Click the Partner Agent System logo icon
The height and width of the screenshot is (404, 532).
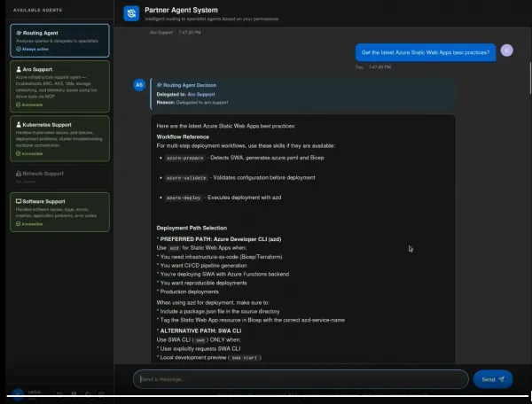pos(131,13)
